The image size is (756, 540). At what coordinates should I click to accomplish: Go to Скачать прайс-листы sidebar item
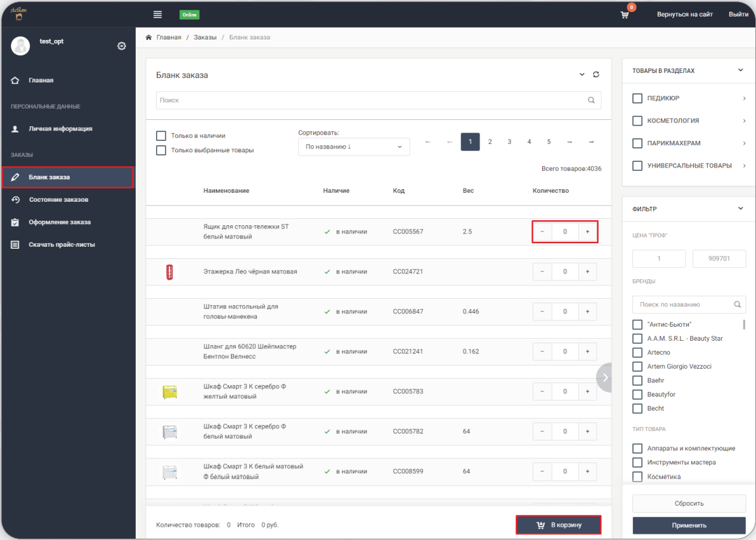click(62, 244)
